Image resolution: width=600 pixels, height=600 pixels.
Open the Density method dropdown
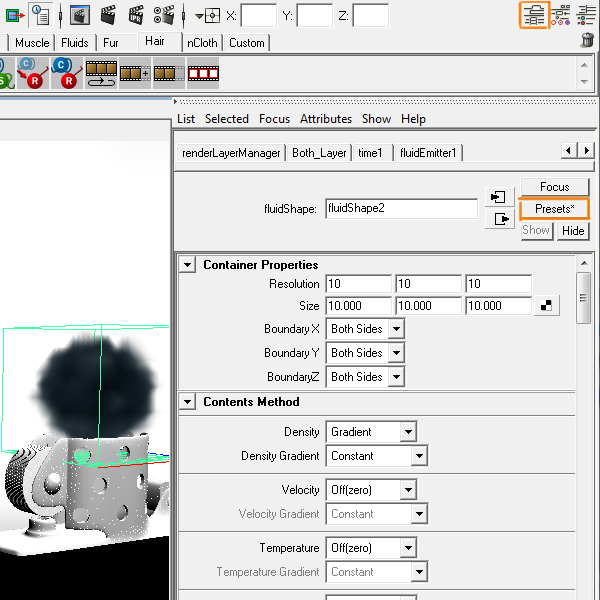click(371, 432)
